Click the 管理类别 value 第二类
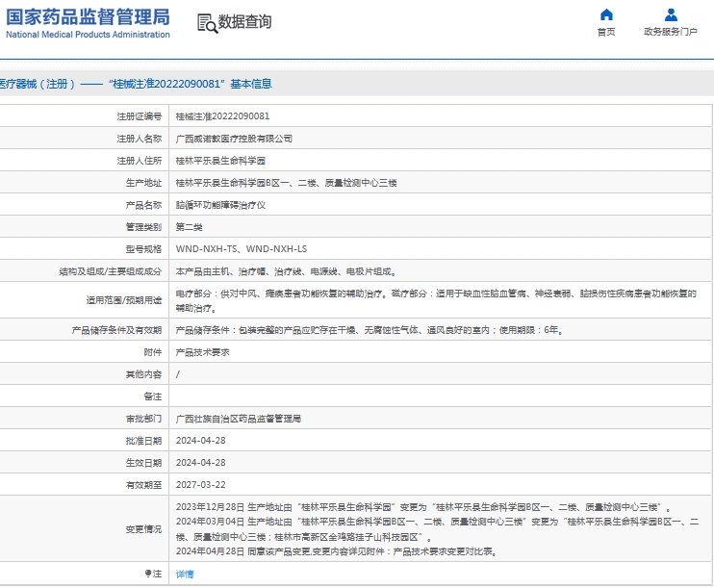Viewport: 714px width, 588px height. click(x=189, y=227)
